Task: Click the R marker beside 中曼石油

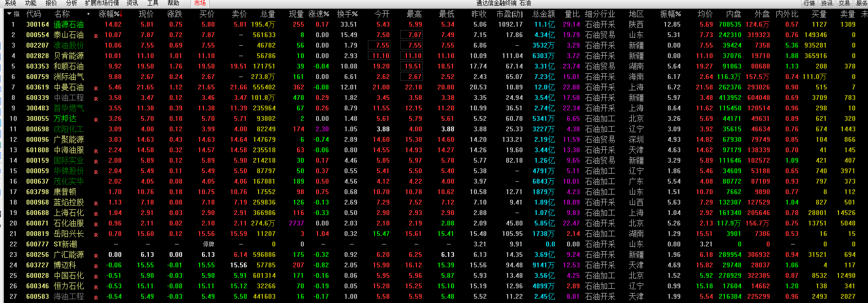Action: click(x=96, y=88)
